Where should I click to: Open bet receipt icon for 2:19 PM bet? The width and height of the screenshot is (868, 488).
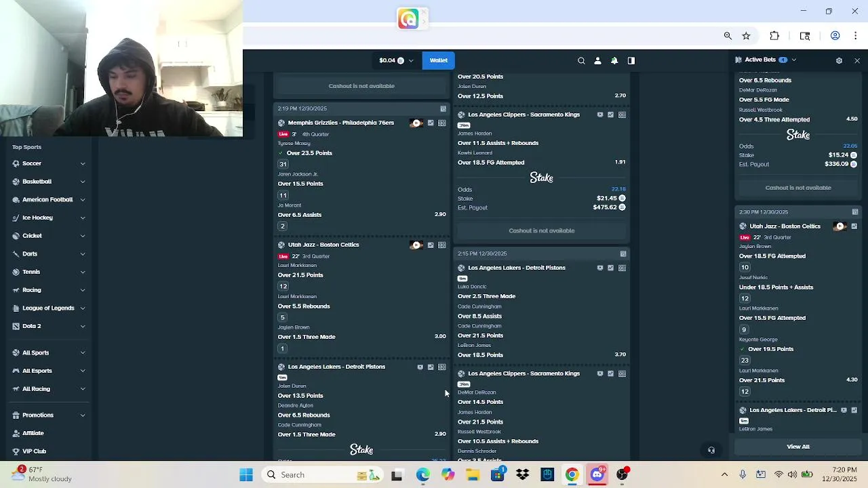click(x=443, y=108)
